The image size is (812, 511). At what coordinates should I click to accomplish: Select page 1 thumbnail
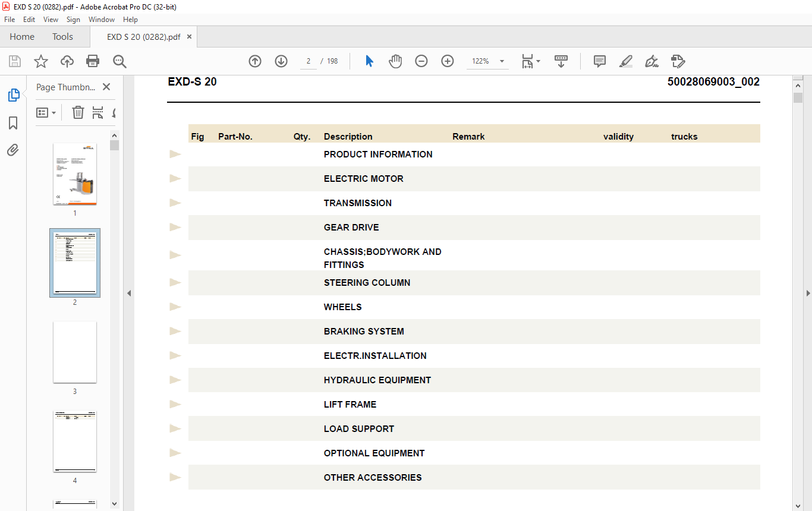click(75, 174)
